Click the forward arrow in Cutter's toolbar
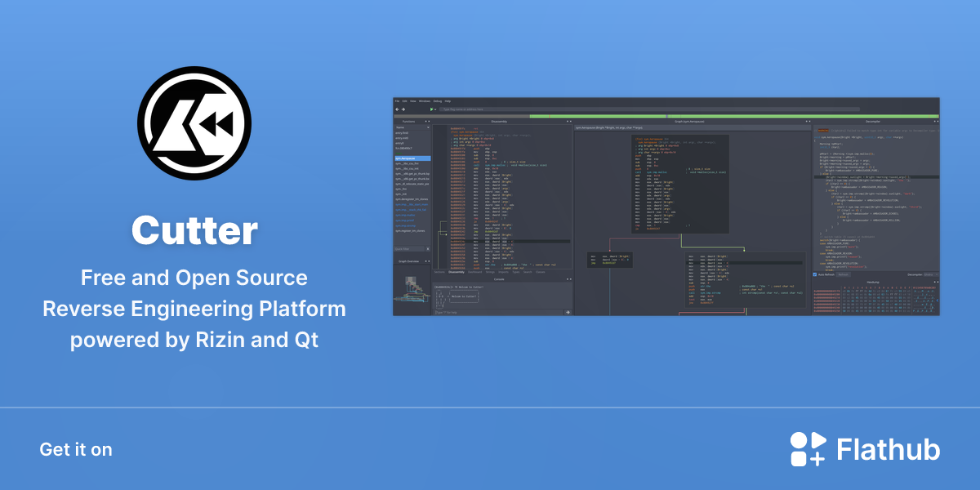This screenshot has height=490, width=980. pos(403,109)
